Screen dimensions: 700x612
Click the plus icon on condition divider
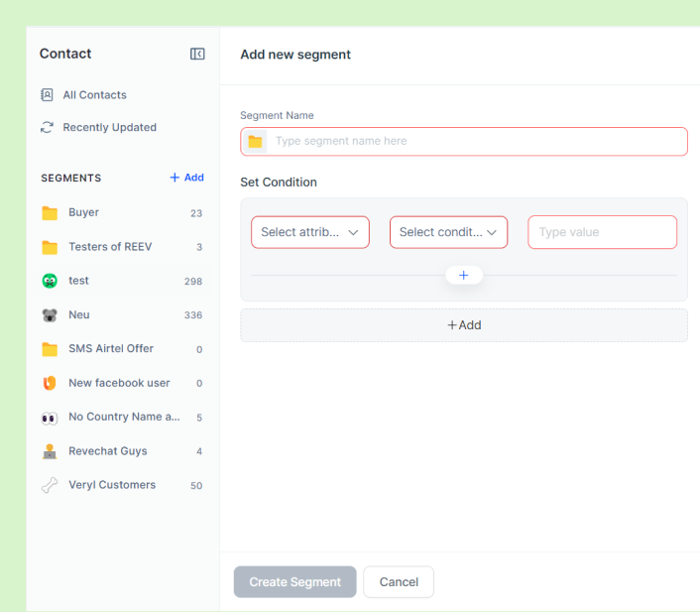click(x=464, y=275)
